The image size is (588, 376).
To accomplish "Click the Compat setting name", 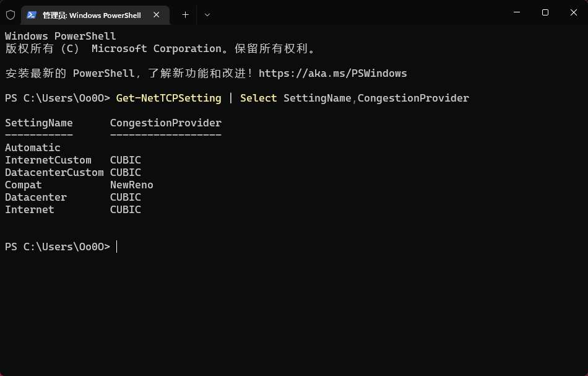I will pos(24,185).
